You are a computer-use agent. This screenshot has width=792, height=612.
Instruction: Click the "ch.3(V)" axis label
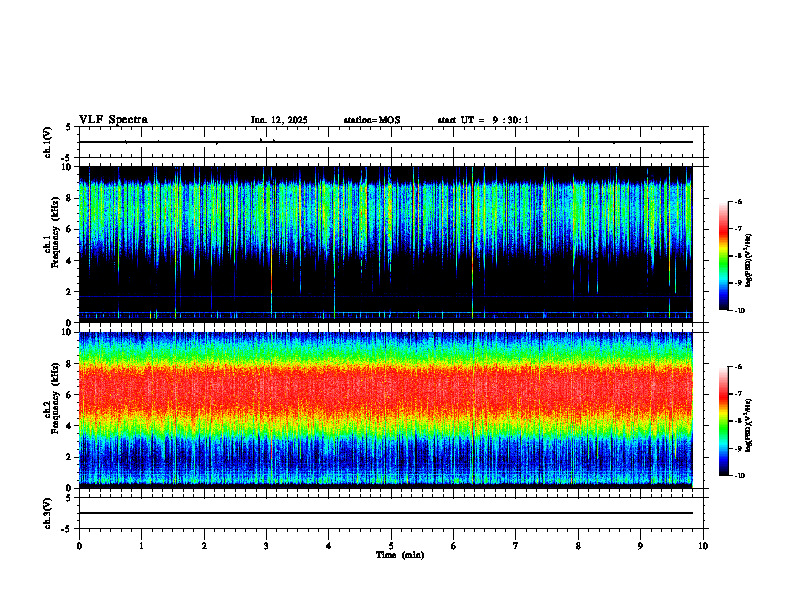pos(48,513)
